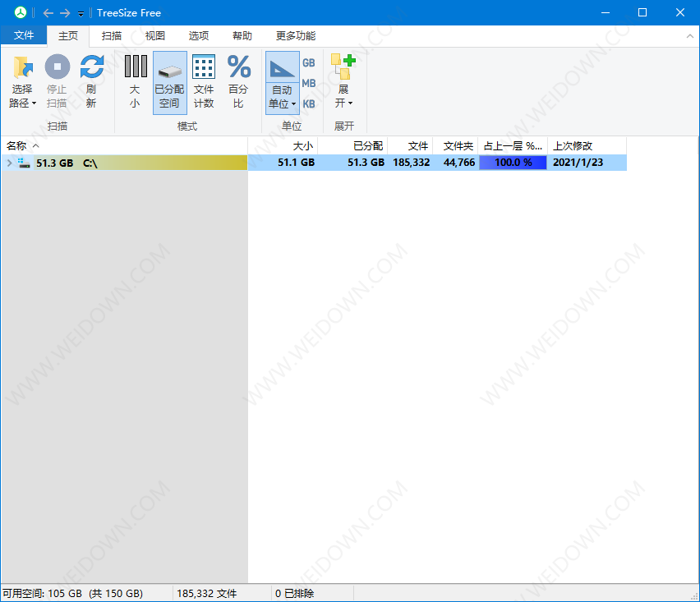Click the 自动单位 ruler icon
700x602 pixels.
click(x=282, y=68)
